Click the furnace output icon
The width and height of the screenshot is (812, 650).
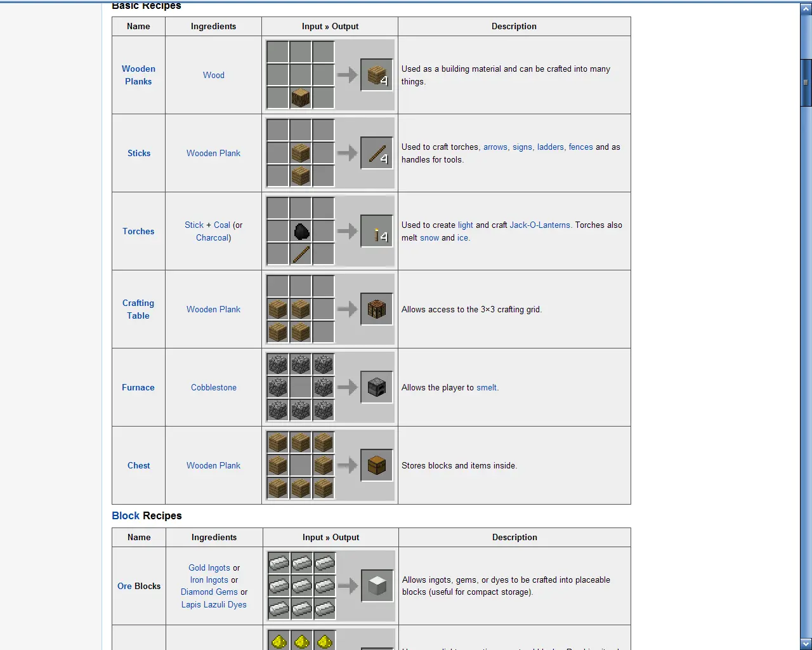[377, 387]
